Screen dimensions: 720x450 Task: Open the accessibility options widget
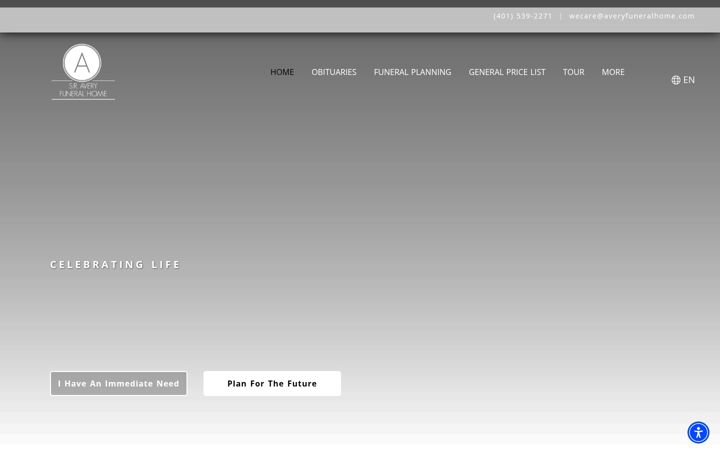(x=698, y=433)
